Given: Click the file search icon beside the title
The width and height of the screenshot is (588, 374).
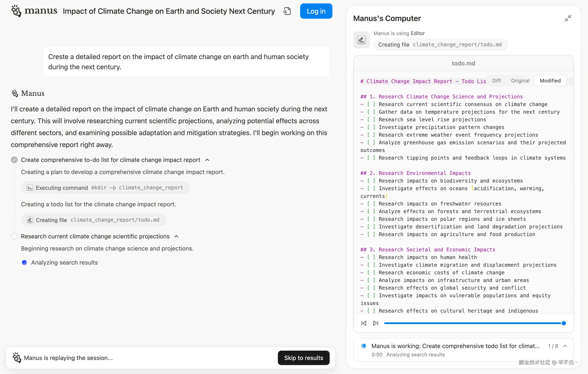Looking at the screenshot, I should tap(287, 11).
